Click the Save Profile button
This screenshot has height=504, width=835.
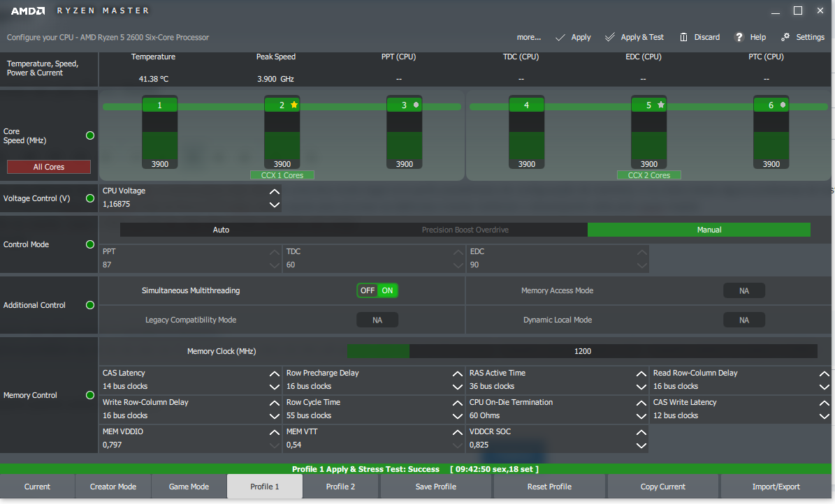click(435, 487)
